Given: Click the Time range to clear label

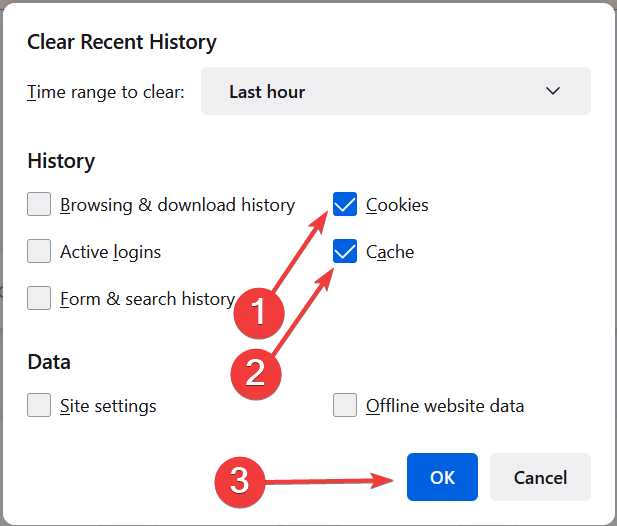Looking at the screenshot, I should coord(106,92).
